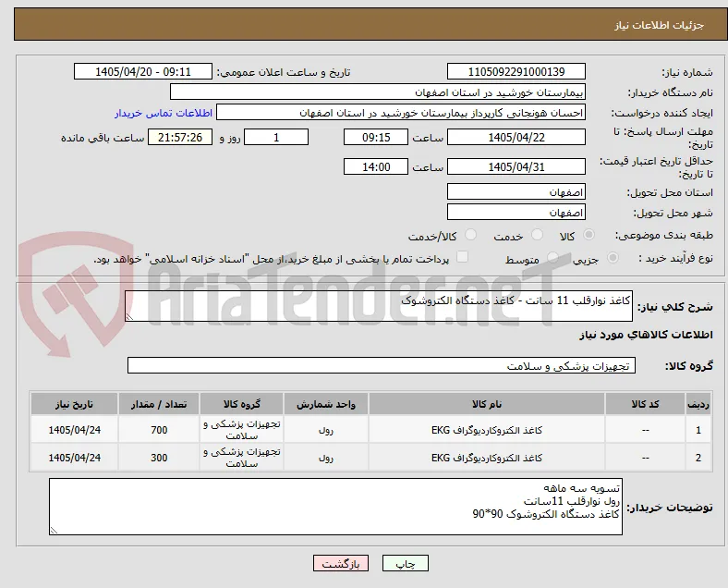
Task: Click the response deadline date 1405/04/22
Action: tap(516, 137)
